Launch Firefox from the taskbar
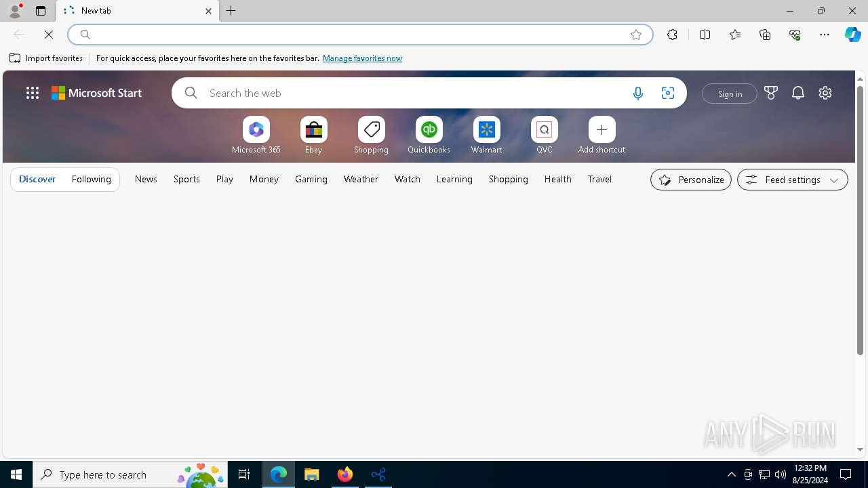 [x=345, y=474]
